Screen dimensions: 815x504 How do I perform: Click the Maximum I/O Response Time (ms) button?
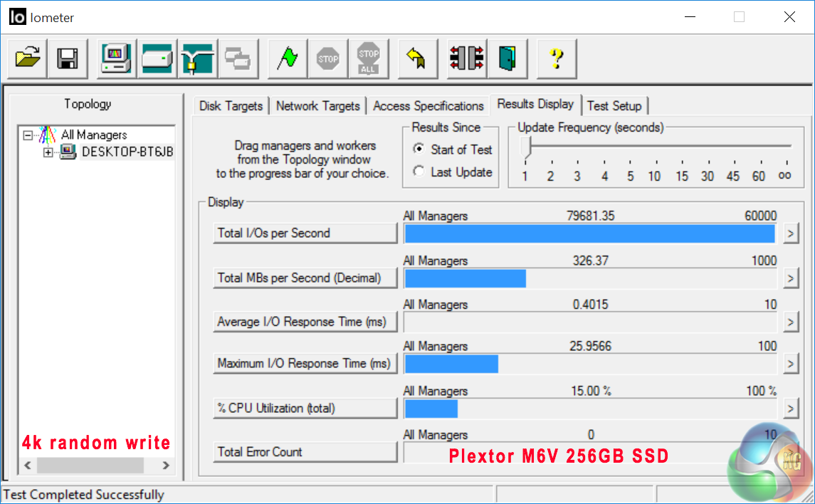pos(305,363)
